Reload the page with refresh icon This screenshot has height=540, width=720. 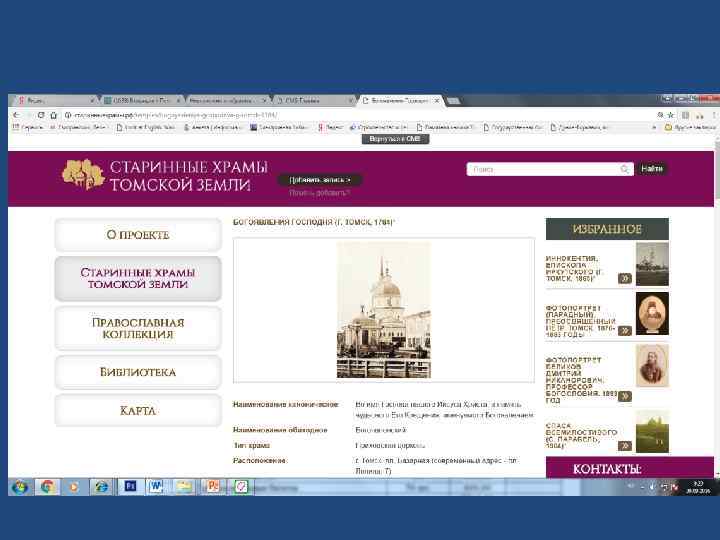pyautogui.click(x=41, y=115)
